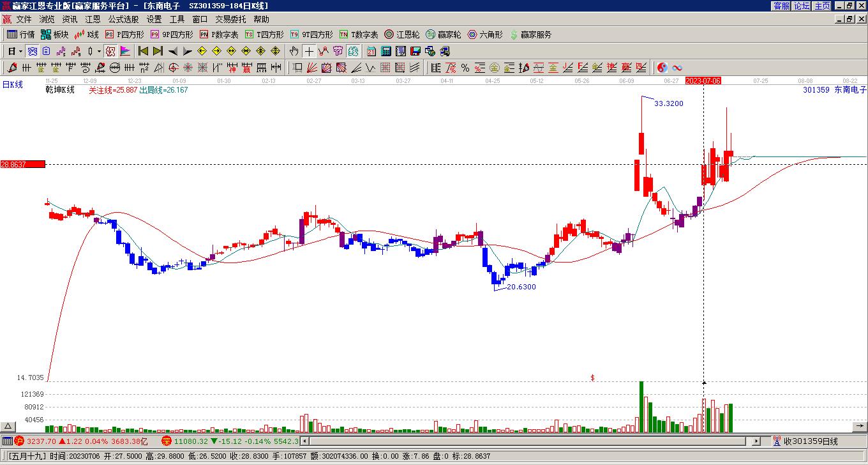
Task: Open the 江恩 menu
Action: (x=93, y=19)
